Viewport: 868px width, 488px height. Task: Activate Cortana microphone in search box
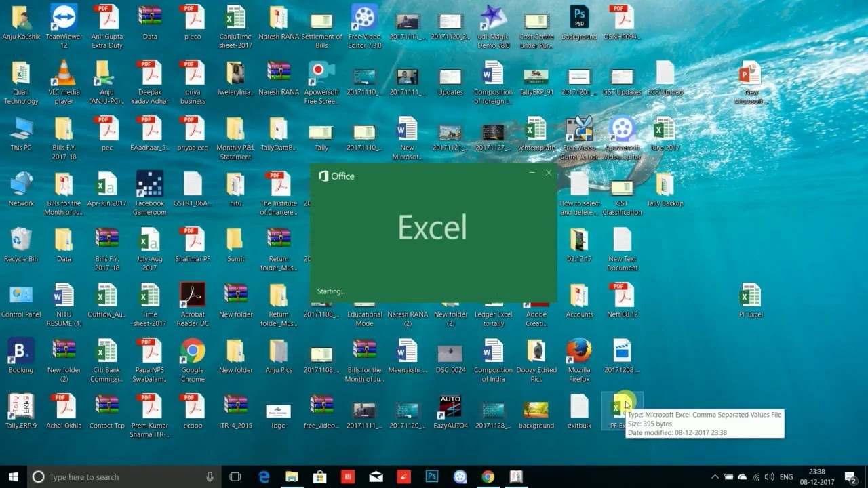pos(210,477)
